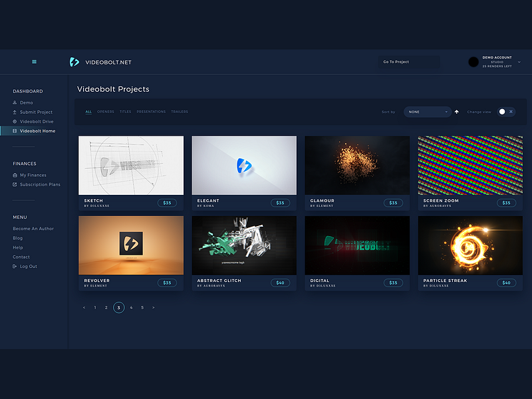
Task: Click the ABSTRACT GLITCH project title
Action: [219, 281]
